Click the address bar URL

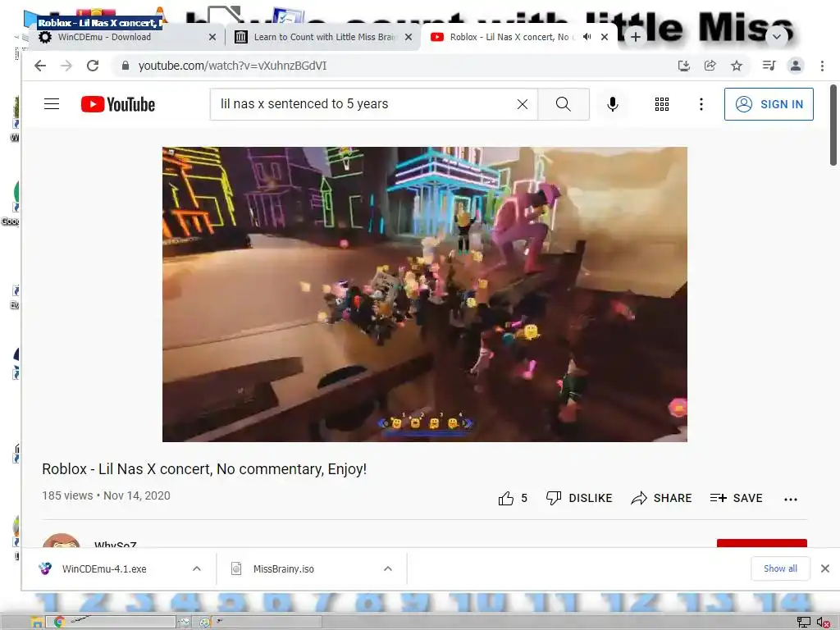(232, 66)
